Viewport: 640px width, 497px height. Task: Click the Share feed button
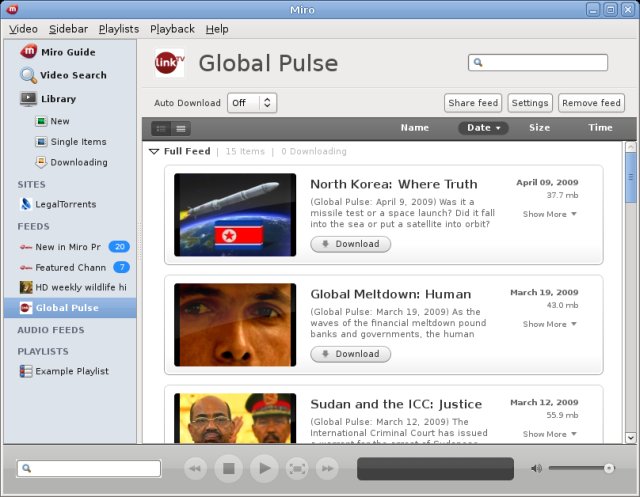tap(473, 103)
